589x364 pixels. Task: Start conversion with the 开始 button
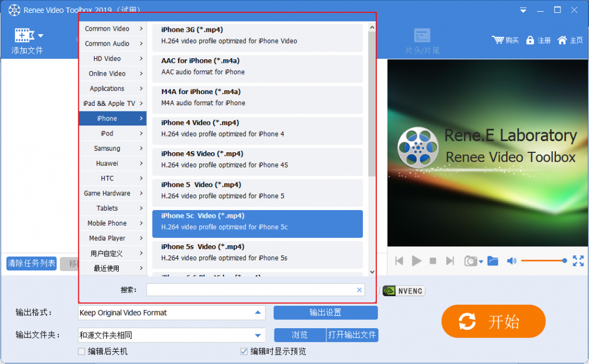pos(493,321)
